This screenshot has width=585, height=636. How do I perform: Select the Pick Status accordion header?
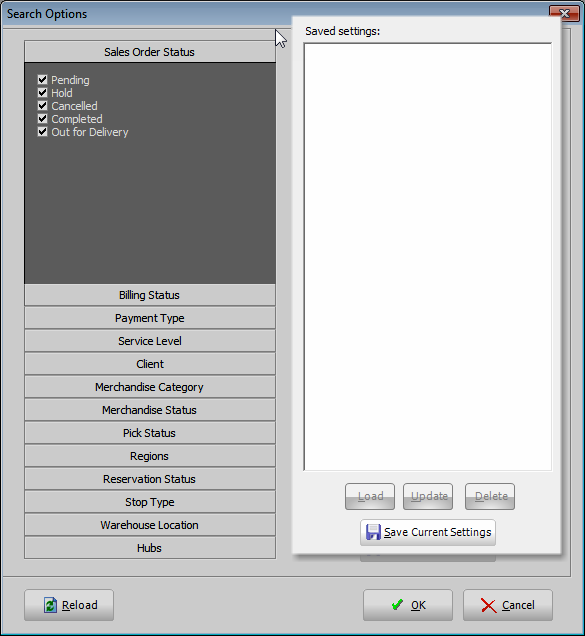[x=150, y=433]
